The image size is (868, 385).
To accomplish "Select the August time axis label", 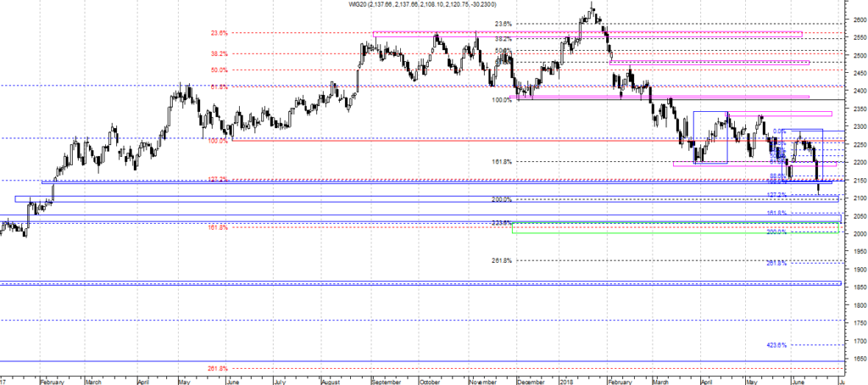I will click(331, 381).
